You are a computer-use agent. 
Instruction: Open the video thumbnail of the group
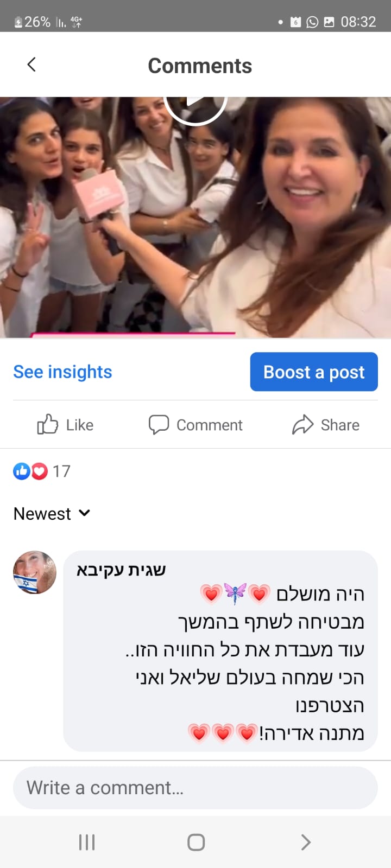coord(195,218)
